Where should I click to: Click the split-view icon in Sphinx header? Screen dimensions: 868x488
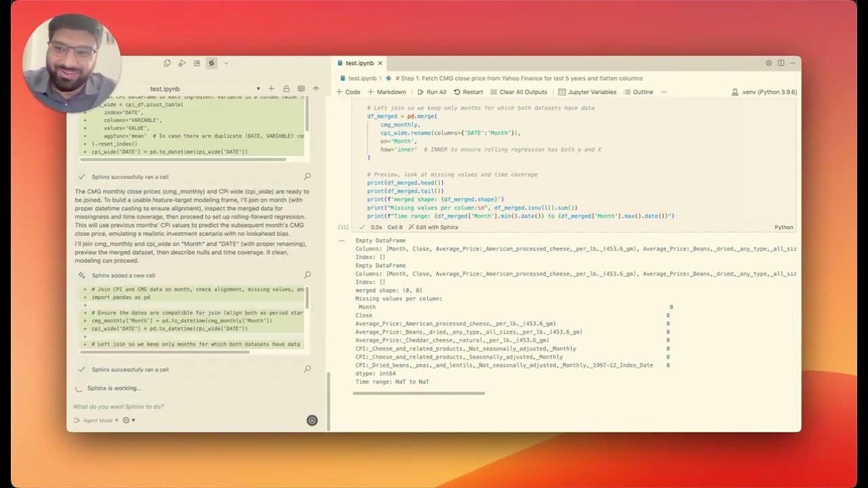(x=301, y=89)
